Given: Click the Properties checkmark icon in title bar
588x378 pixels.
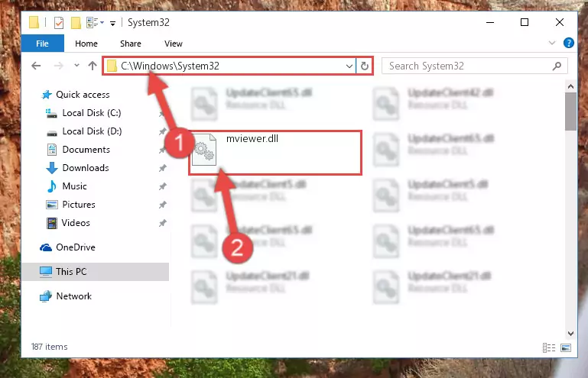Looking at the screenshot, I should coord(59,23).
